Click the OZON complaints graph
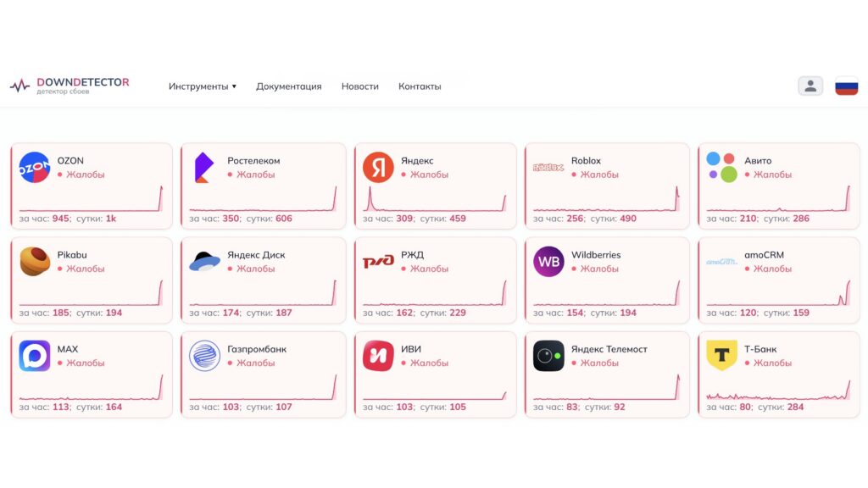Screen dimensions: 868x488 pos(91,198)
